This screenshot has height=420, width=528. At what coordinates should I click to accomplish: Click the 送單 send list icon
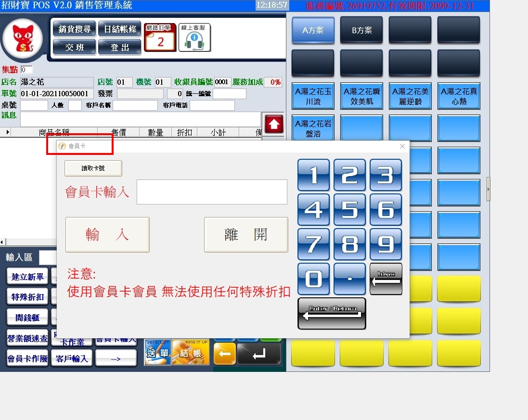(x=158, y=352)
